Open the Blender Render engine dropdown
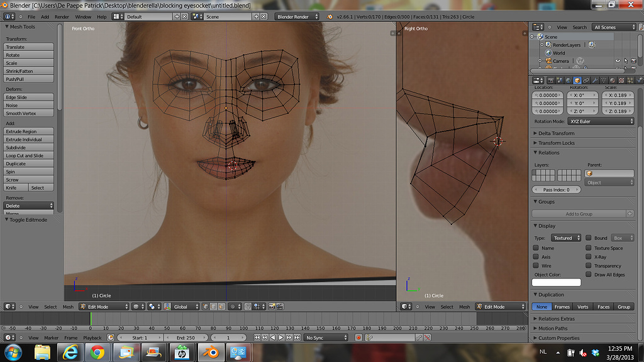 coord(297,17)
